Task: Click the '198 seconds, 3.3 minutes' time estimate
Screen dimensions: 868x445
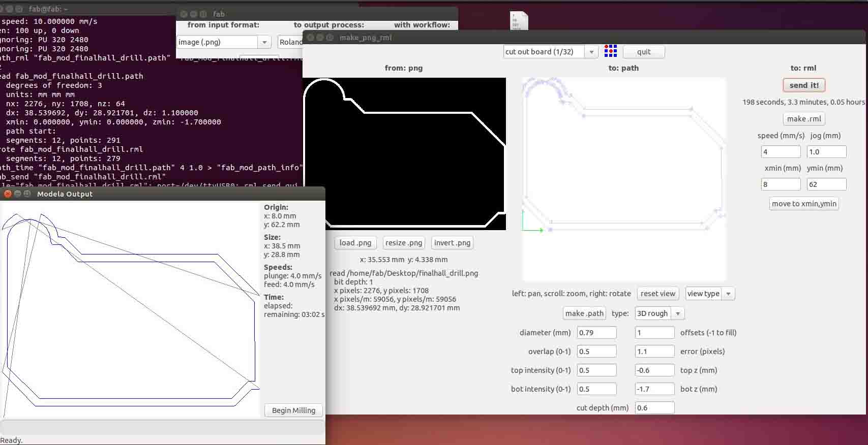Action: pos(803,102)
